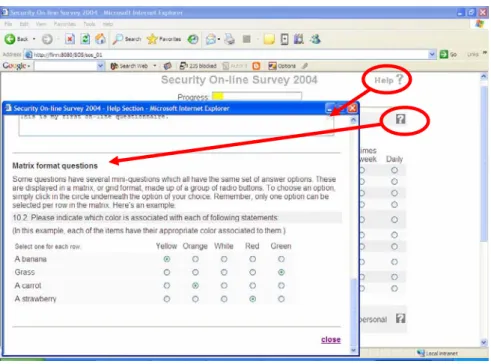Open Google toolbar Options
Image resolution: width=491 pixels, height=364 pixels.
point(282,66)
